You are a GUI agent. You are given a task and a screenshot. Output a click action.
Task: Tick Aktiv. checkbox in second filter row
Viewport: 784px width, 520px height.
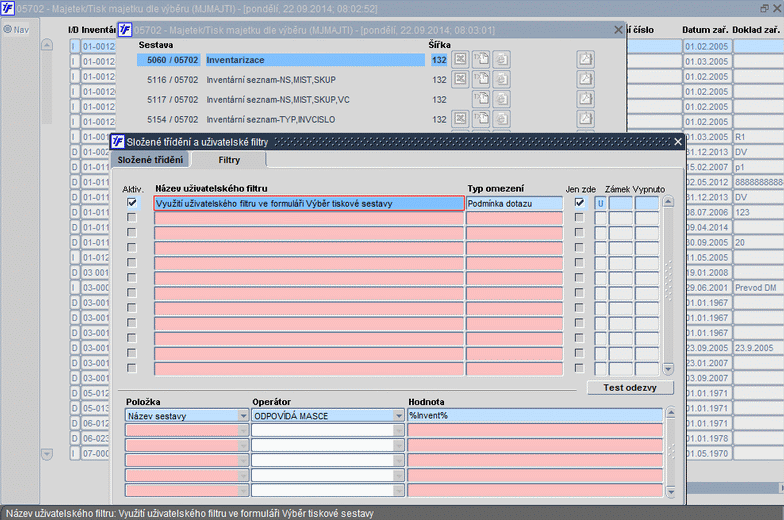(132, 218)
